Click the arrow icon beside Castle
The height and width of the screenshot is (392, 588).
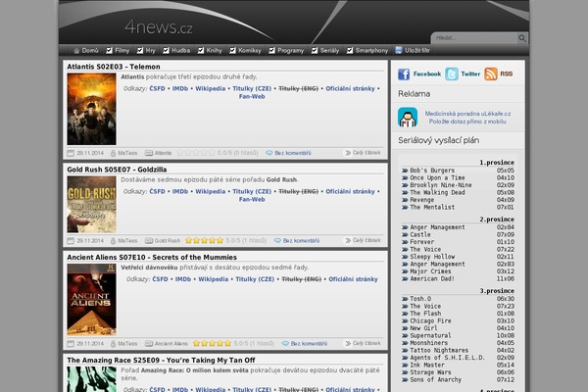(x=405, y=235)
